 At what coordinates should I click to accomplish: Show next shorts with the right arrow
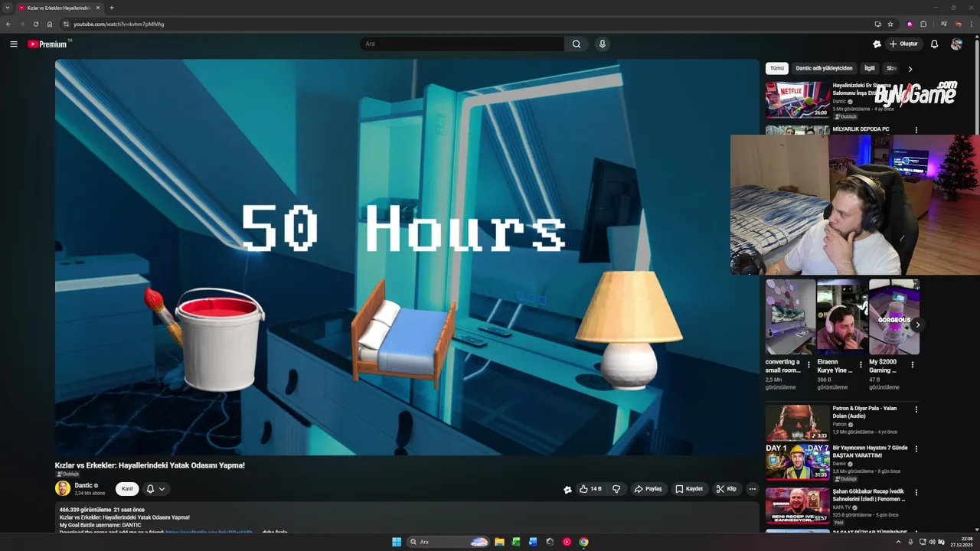917,325
